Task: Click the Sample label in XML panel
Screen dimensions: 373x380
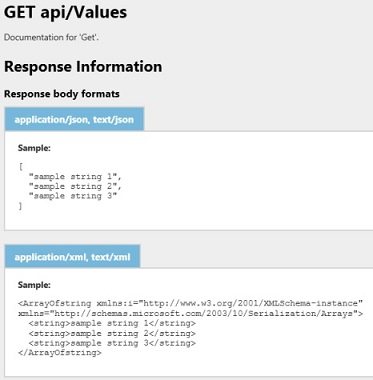Action: tap(34, 285)
